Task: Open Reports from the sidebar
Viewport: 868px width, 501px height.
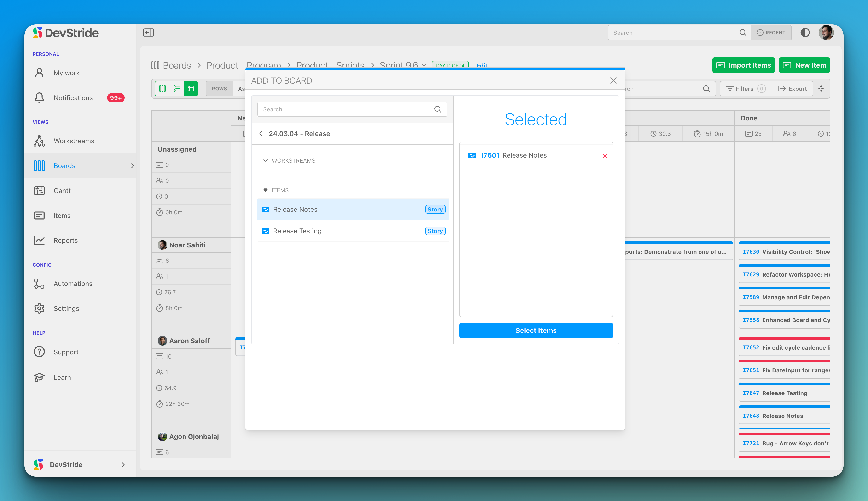Action: click(x=65, y=240)
